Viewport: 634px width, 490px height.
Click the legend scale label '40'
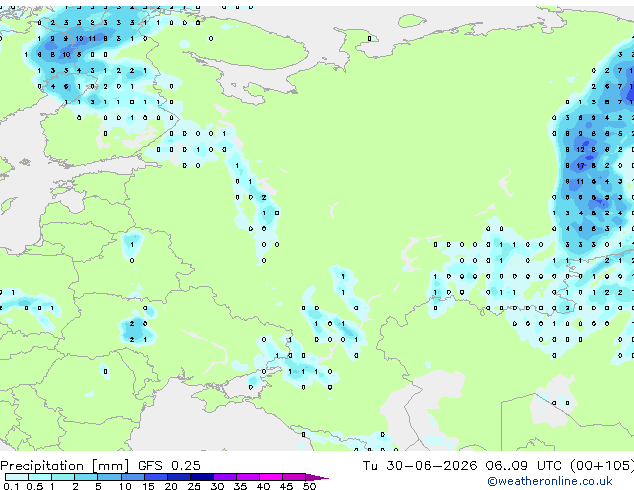click(x=264, y=486)
